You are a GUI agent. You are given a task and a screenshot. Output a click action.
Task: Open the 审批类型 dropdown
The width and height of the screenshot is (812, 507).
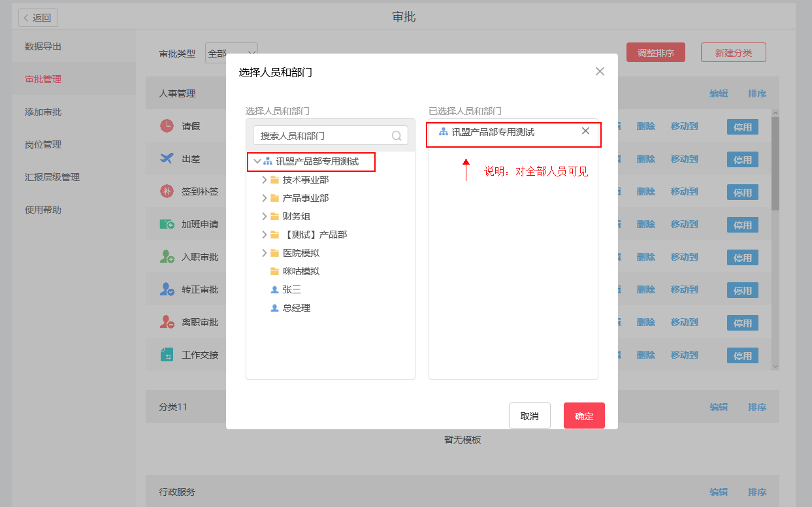click(x=231, y=54)
